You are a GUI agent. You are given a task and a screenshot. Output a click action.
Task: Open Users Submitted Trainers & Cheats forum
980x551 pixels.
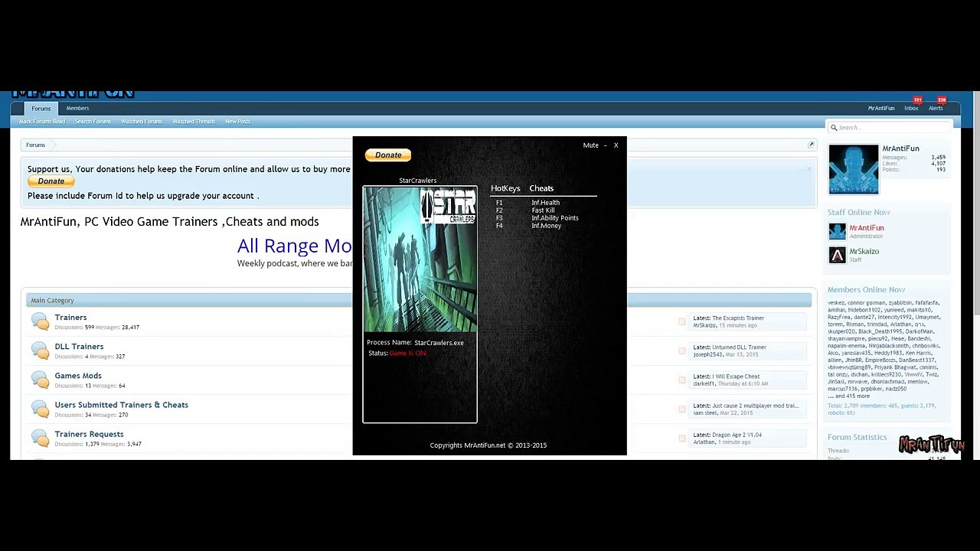[x=121, y=405]
